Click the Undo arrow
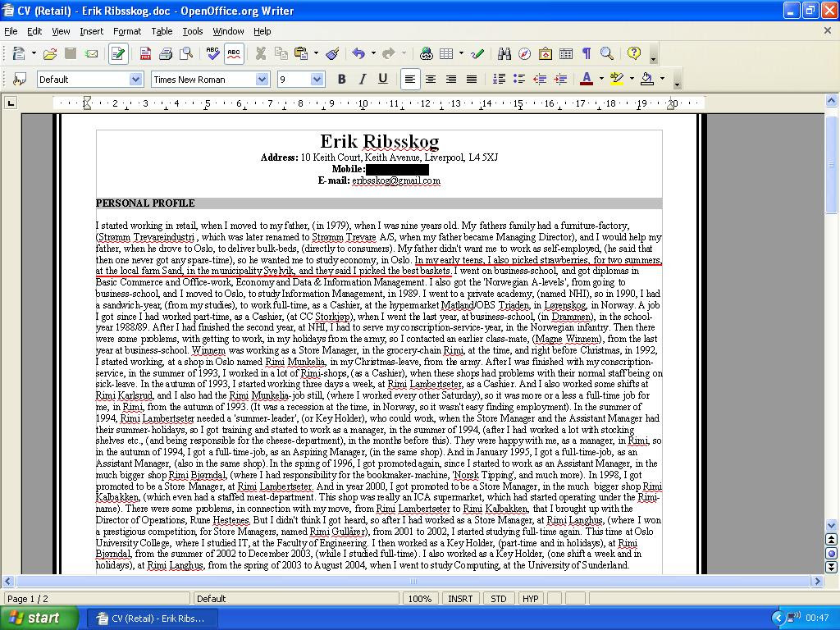Screen dimensions: 840x630 click(x=358, y=53)
